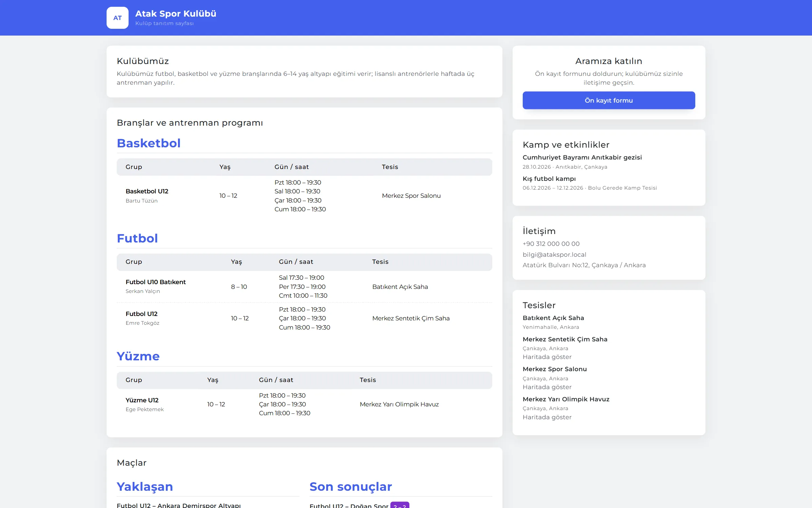Select the Futbol section heading
Image resolution: width=812 pixels, height=508 pixels.
(x=137, y=238)
